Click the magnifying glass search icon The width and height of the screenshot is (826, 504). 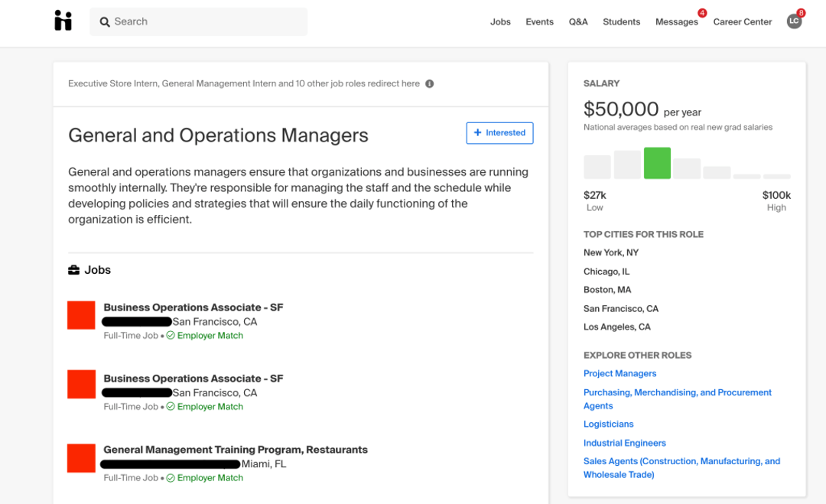105,21
